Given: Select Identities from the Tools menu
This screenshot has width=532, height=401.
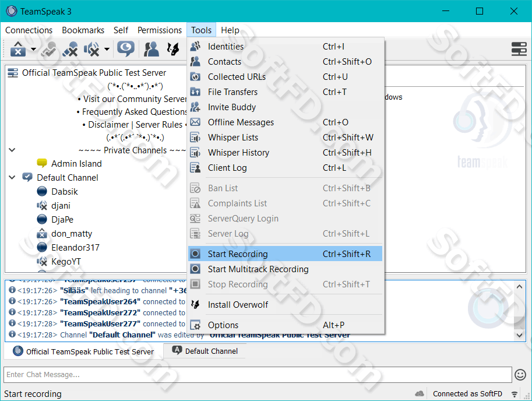Looking at the screenshot, I should 286,47.
